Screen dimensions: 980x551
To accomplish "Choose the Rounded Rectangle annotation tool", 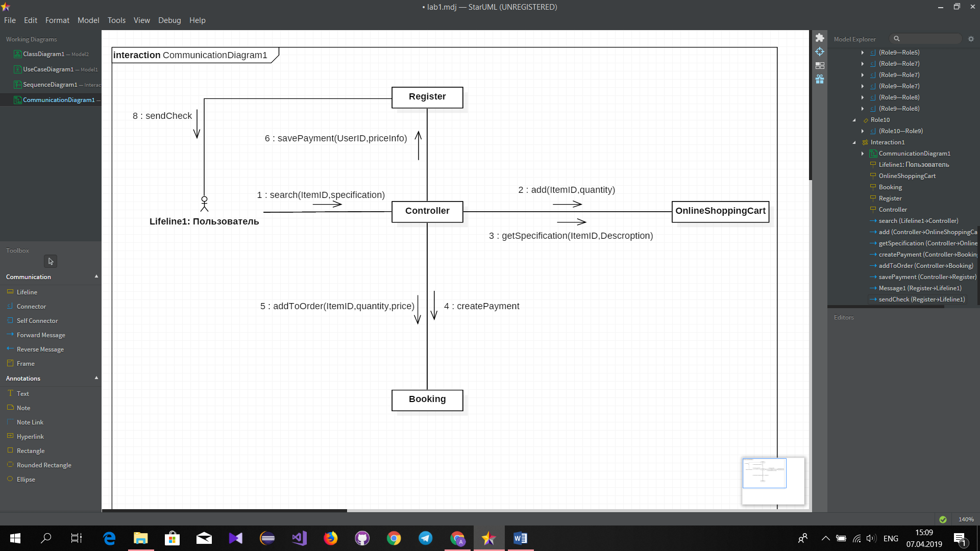I will click(x=43, y=465).
